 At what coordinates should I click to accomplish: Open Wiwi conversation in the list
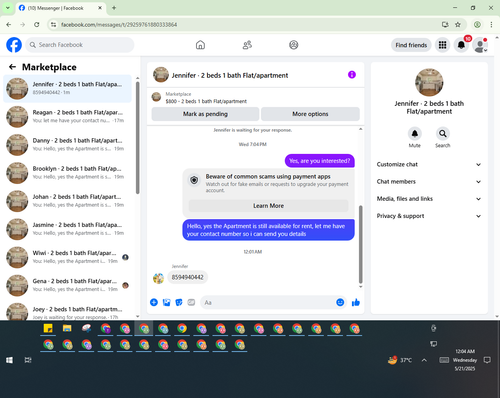coord(68,257)
